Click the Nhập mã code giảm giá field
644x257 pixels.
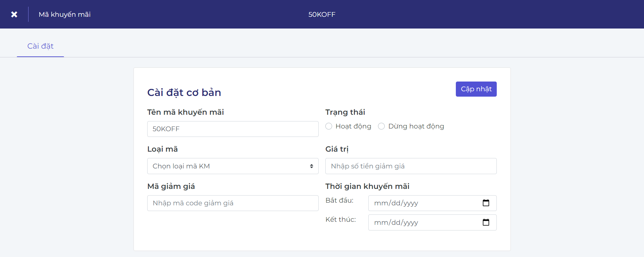(x=232, y=203)
